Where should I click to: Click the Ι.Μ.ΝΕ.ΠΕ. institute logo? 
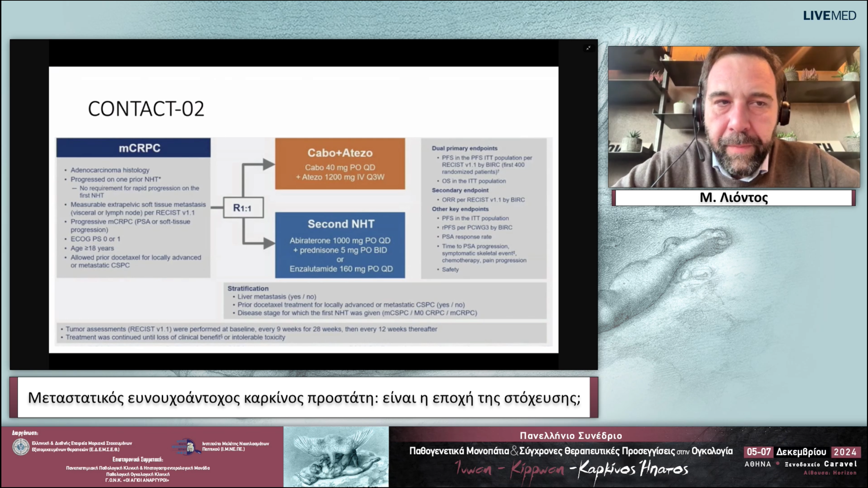[186, 447]
